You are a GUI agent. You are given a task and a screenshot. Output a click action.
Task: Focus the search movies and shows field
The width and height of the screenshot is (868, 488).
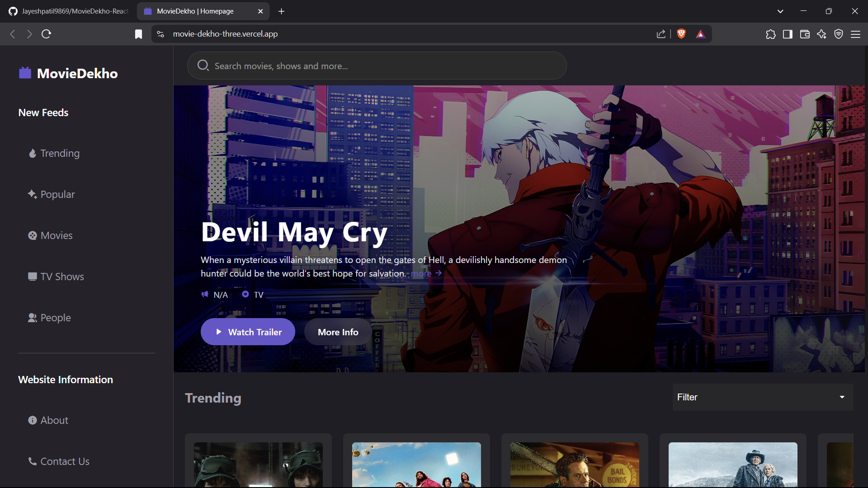(377, 66)
